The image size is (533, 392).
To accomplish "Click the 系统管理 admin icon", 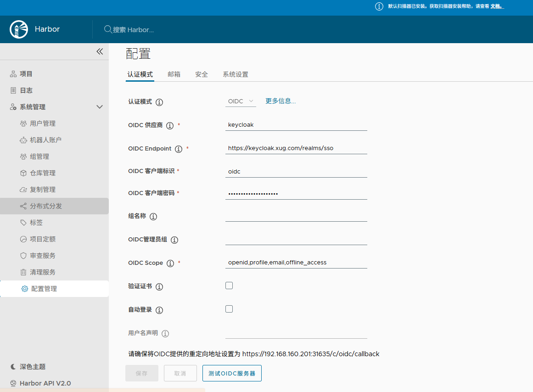I will [x=13, y=107].
